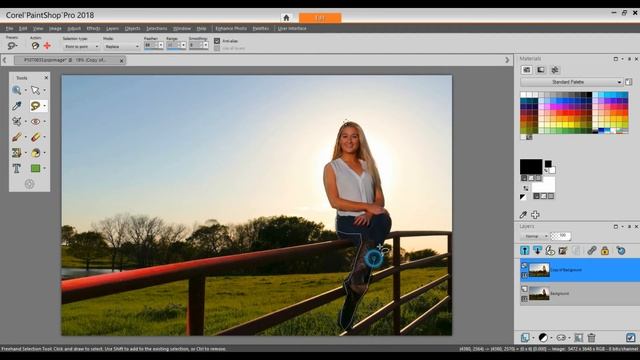
Task: Select the Red Eye tool
Action: [36, 121]
